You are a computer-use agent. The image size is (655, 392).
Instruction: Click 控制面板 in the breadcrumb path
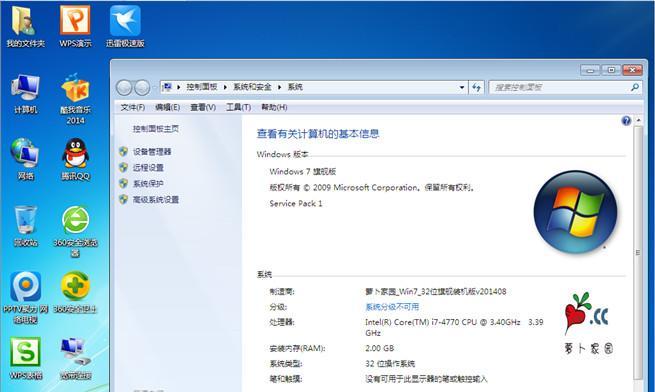pos(202,87)
